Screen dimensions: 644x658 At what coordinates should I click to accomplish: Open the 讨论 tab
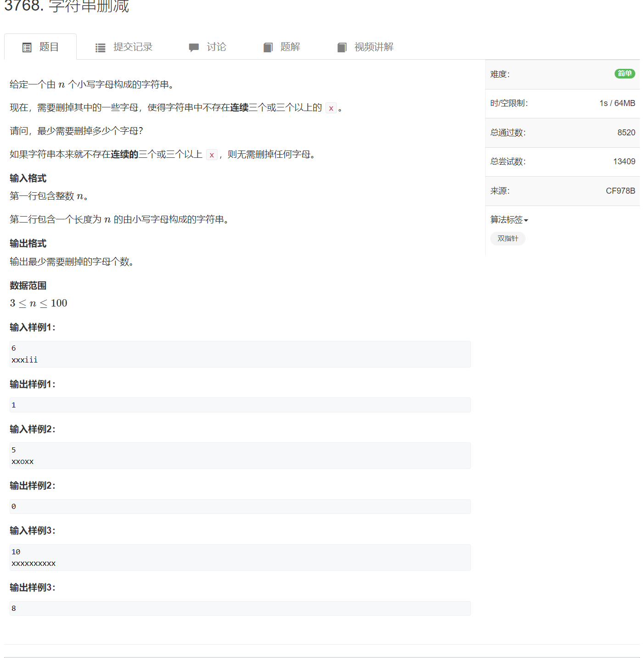tap(216, 46)
